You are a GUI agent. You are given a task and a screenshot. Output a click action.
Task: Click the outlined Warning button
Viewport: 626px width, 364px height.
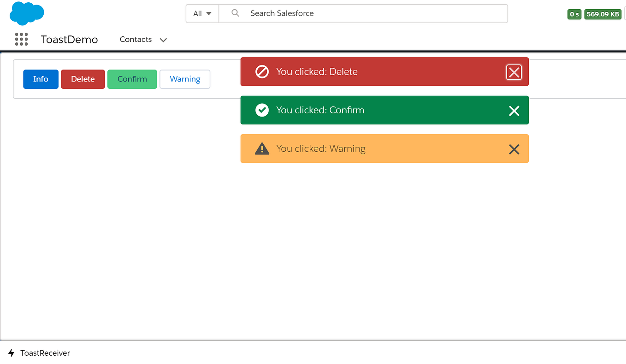185,79
